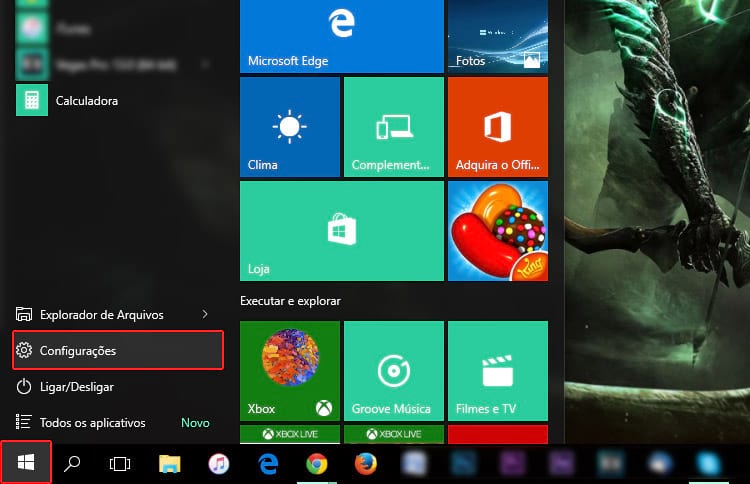Open taskbar search magnifier
The width and height of the screenshot is (750, 484).
[72, 463]
